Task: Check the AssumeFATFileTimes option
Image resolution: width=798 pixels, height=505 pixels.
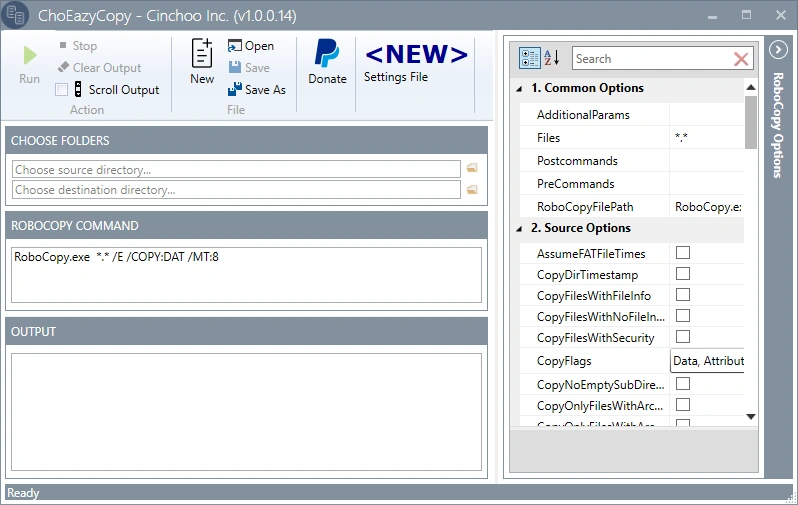Action: pyautogui.click(x=683, y=252)
